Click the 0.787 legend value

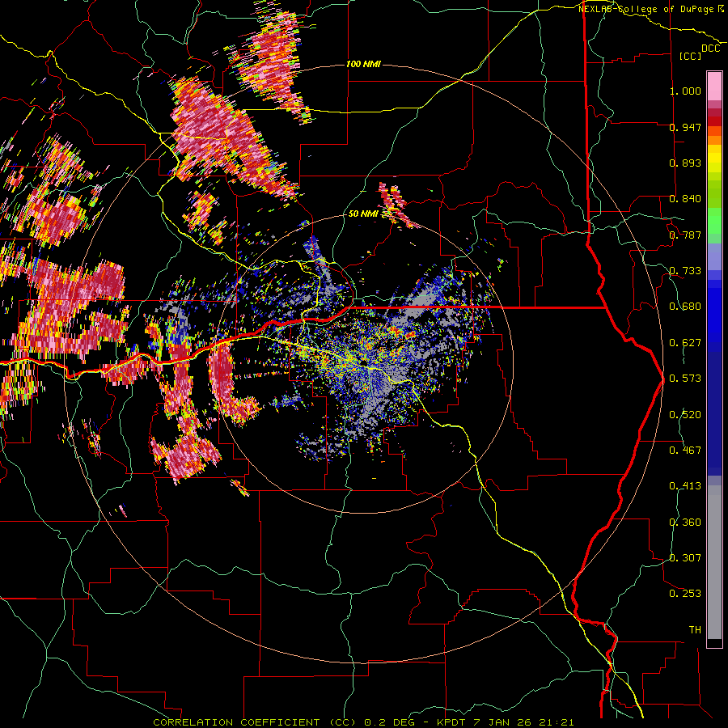click(685, 235)
